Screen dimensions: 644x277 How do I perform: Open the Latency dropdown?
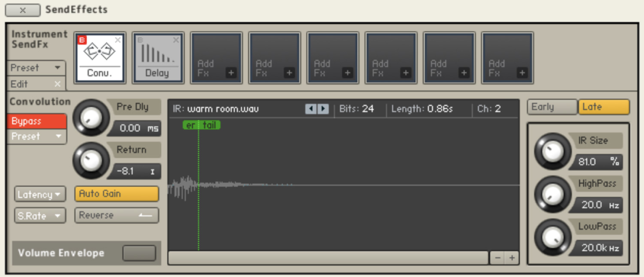[40, 195]
